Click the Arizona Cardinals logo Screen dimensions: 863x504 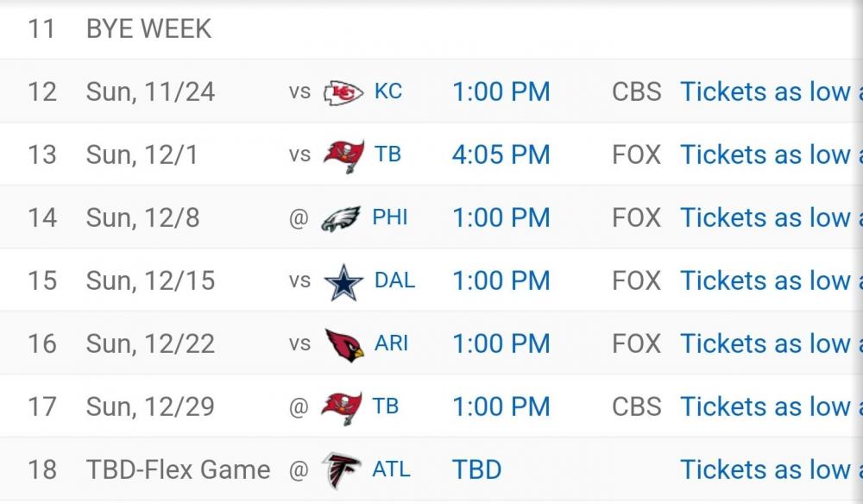point(343,344)
